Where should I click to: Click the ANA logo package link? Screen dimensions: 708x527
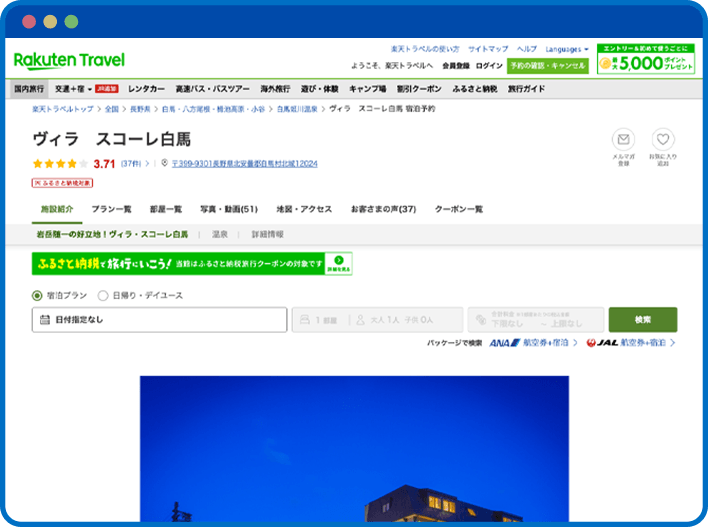504,343
